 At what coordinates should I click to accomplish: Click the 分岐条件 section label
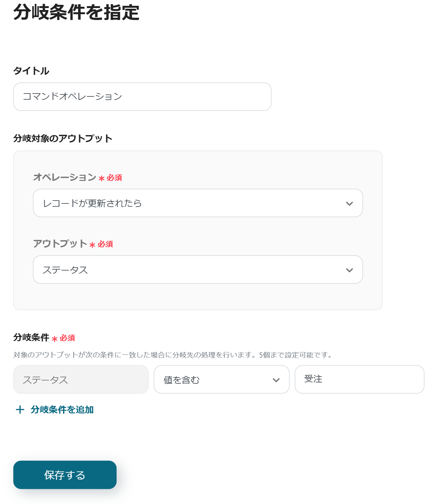coord(31,337)
